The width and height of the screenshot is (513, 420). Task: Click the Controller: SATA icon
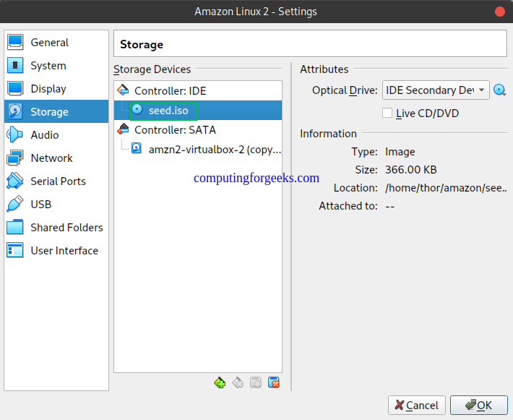[123, 129]
